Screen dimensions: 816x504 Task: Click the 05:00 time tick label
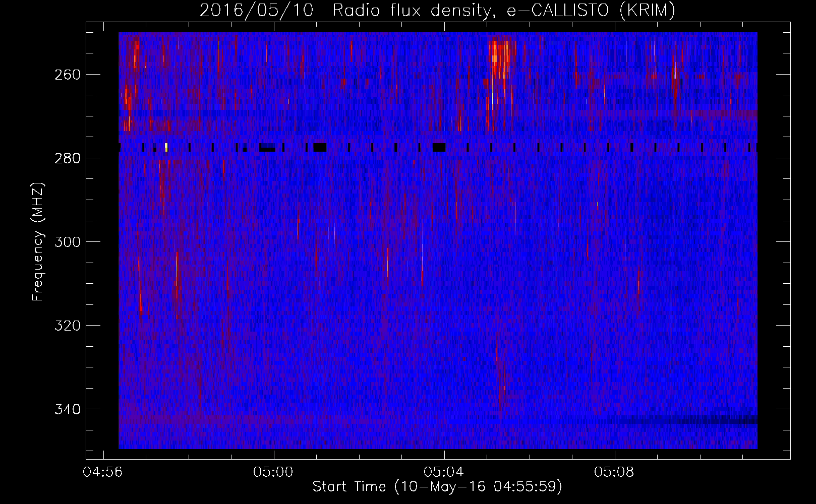(274, 472)
